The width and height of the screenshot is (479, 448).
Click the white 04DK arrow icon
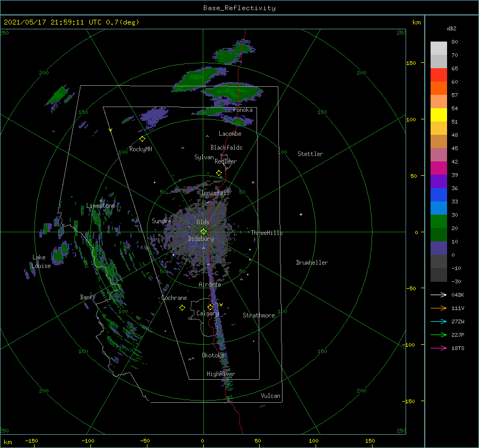click(x=439, y=295)
